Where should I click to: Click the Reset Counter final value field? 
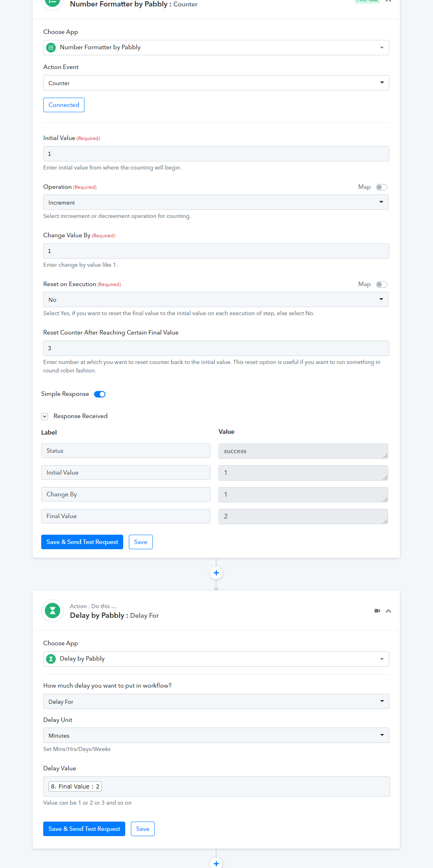click(x=216, y=348)
